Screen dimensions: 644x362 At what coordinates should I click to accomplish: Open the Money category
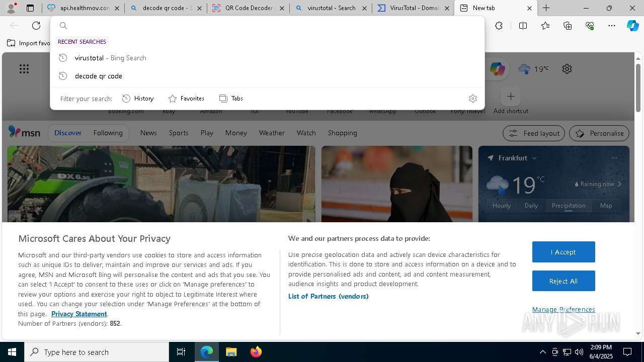tap(236, 133)
